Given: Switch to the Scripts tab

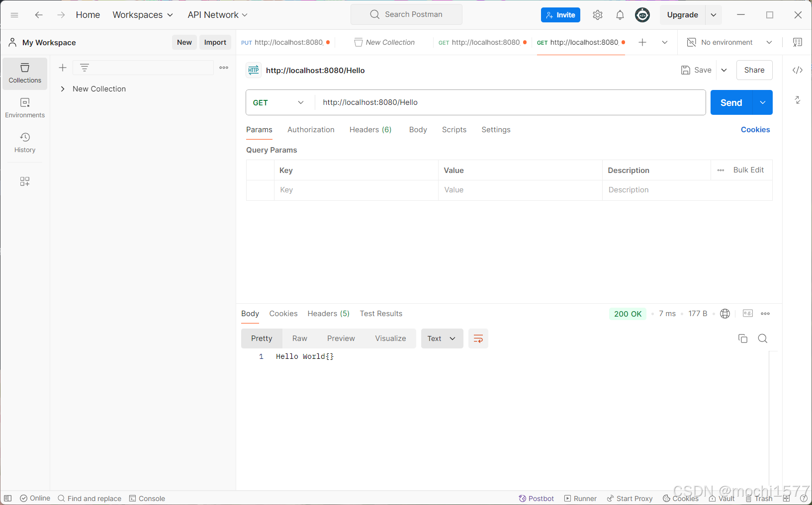Looking at the screenshot, I should pyautogui.click(x=454, y=130).
